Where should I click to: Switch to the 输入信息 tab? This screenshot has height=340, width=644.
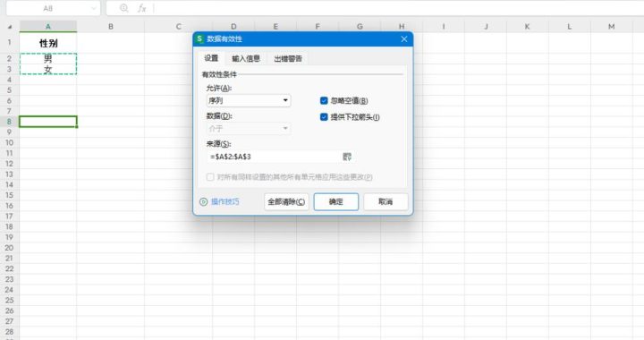pos(246,59)
